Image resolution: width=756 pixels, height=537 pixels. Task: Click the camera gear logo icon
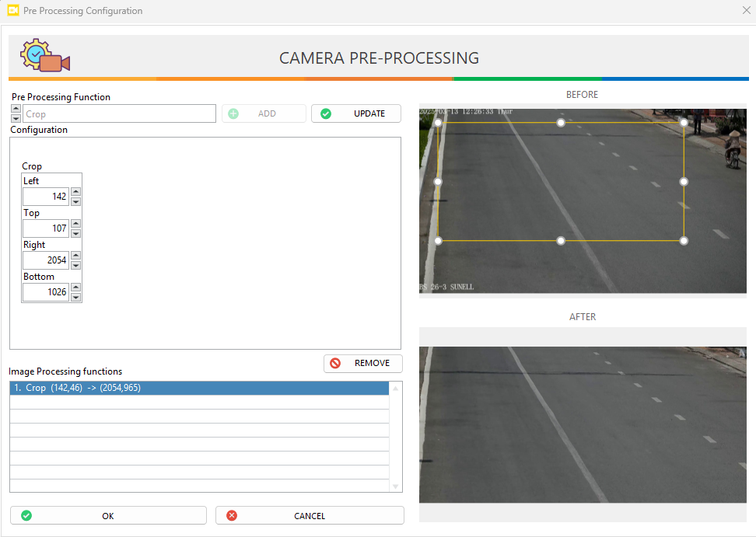[45, 56]
